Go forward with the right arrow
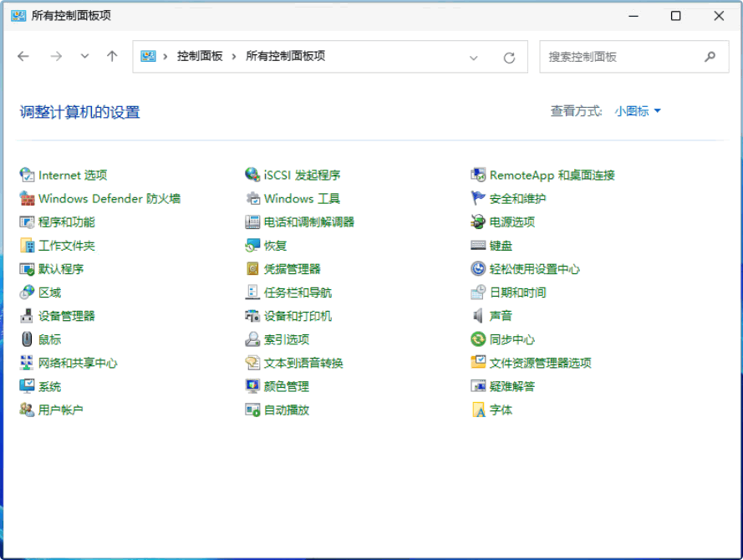The image size is (743, 560). pos(56,56)
